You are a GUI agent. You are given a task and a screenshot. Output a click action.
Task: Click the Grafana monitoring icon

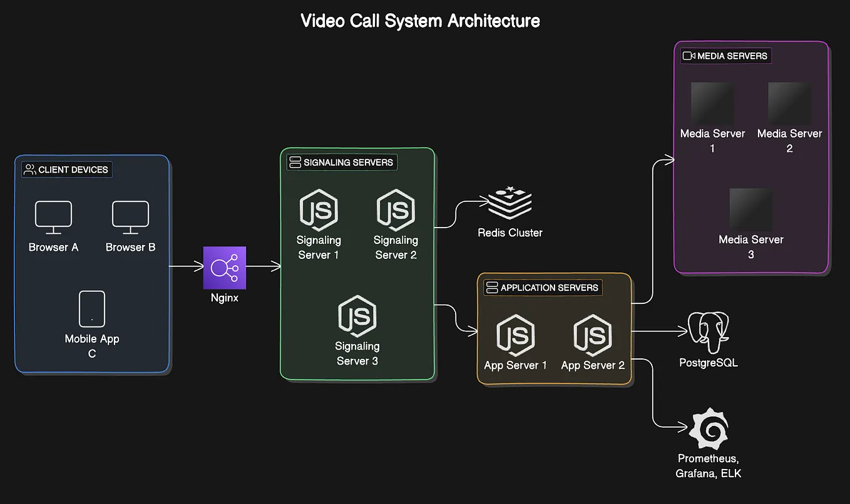[x=709, y=428]
